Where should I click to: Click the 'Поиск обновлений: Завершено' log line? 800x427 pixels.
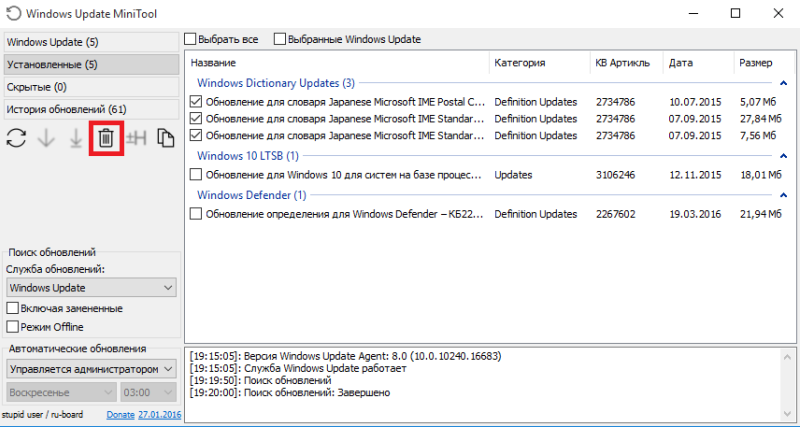click(290, 393)
